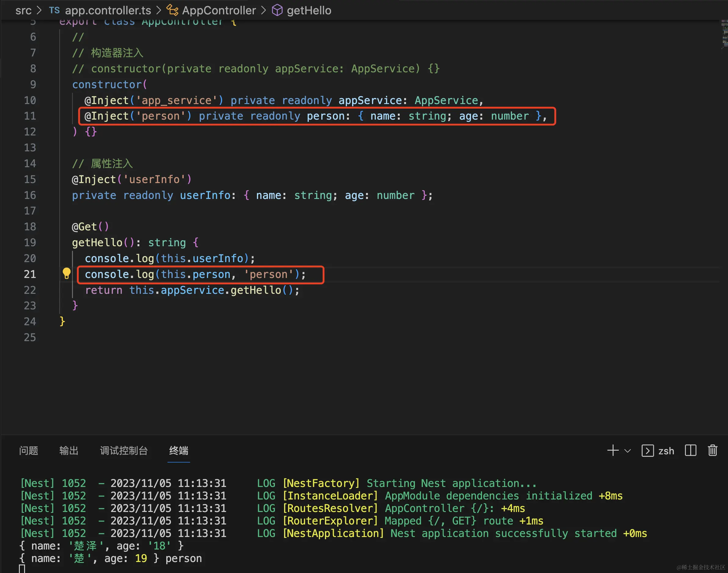
Task: Click the 属性注入 comment on line 14
Action: [x=103, y=164]
